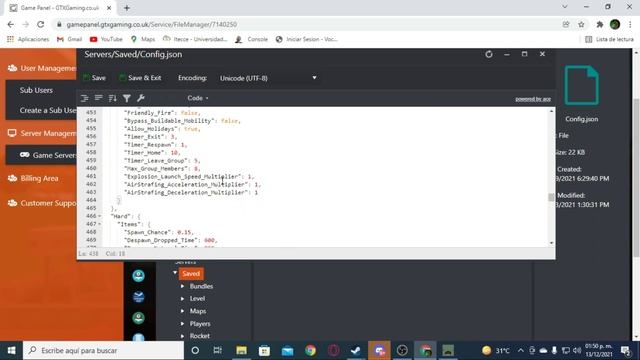Open File Explorer from the taskbar

[241, 350]
